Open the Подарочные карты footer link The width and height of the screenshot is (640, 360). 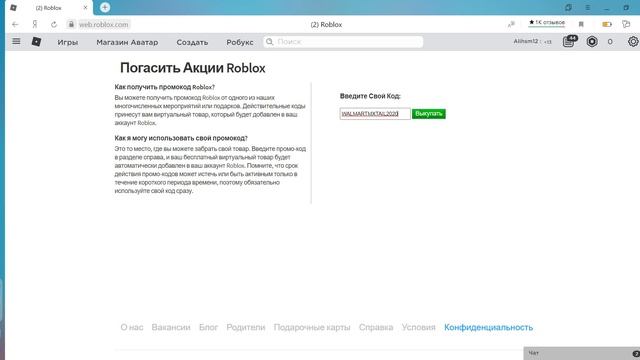[312, 327]
